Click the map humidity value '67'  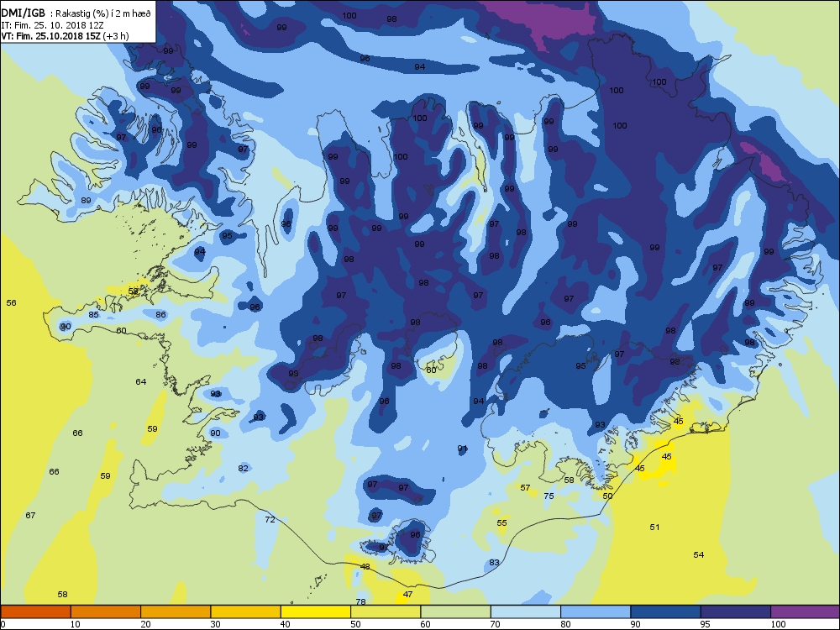click(30, 516)
